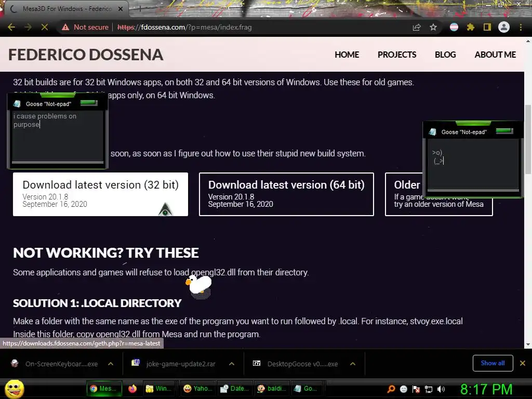Viewport: 532px width, 399px height.
Task: Click the green button on the right Goose Not-epad
Action: 504,131
